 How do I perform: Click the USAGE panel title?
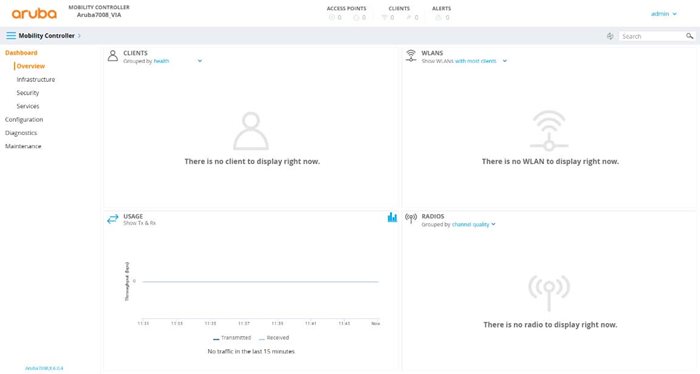pyautogui.click(x=133, y=216)
